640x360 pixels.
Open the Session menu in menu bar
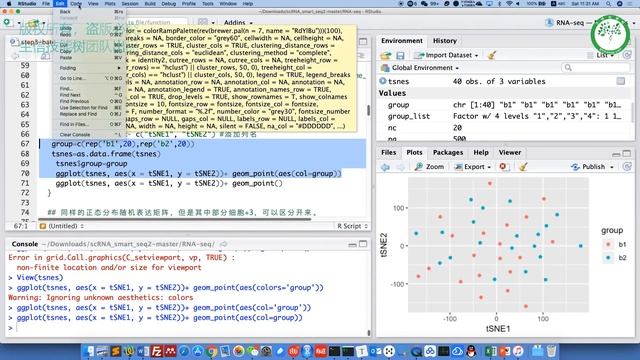click(130, 4)
